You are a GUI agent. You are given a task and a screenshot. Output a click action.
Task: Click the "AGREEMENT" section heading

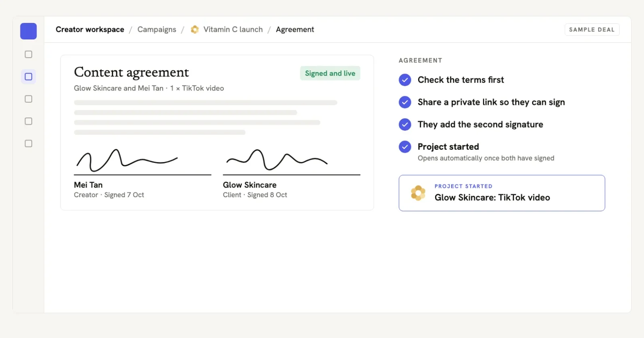coord(421,60)
